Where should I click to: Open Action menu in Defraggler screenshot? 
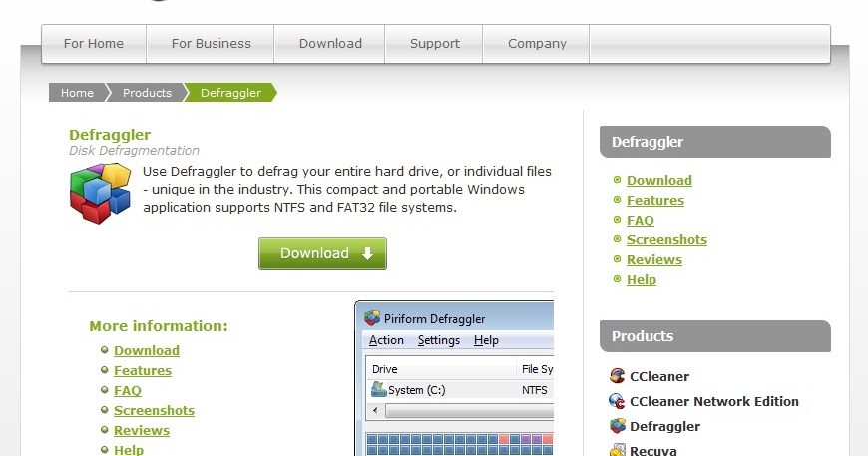pos(386,340)
